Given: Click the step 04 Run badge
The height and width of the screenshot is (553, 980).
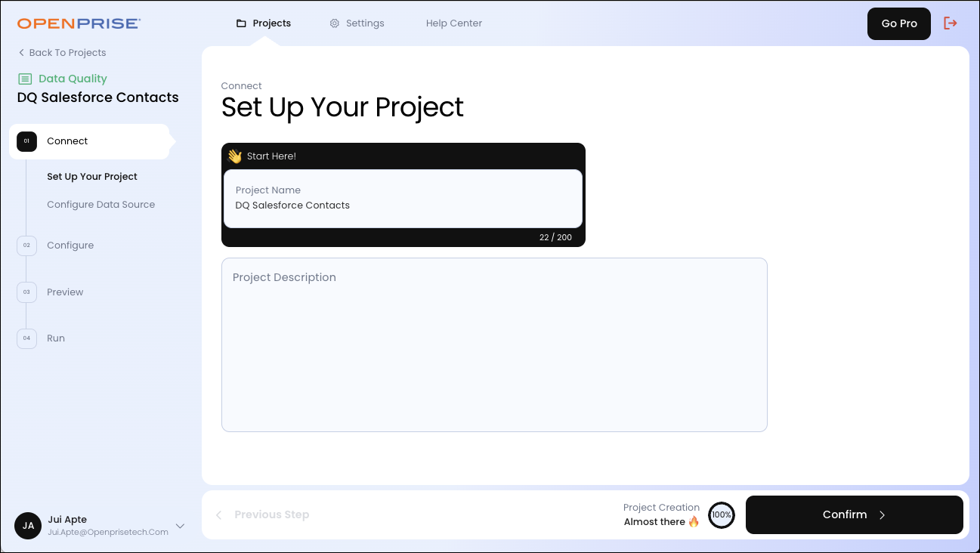Looking at the screenshot, I should (26, 338).
